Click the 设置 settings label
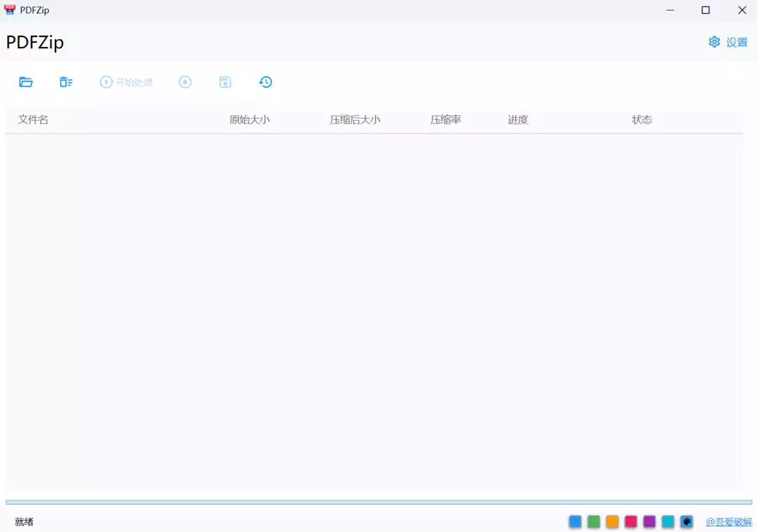This screenshot has width=757, height=532. point(736,42)
